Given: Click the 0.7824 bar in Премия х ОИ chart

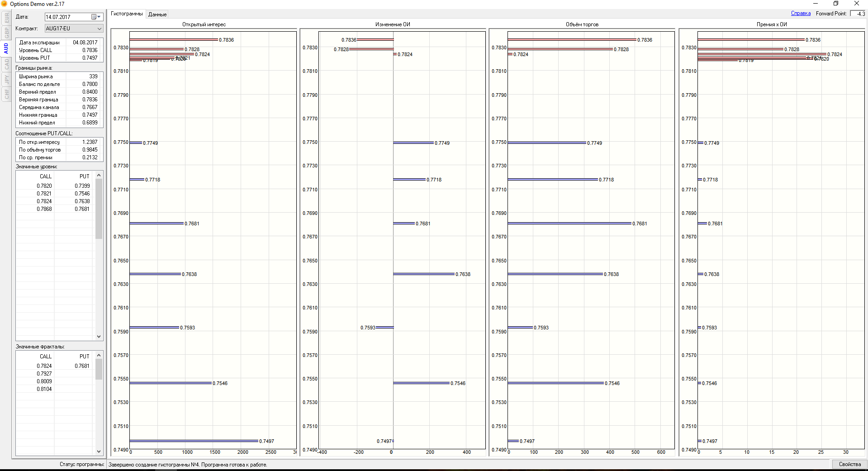Looking at the screenshot, I should point(762,54).
